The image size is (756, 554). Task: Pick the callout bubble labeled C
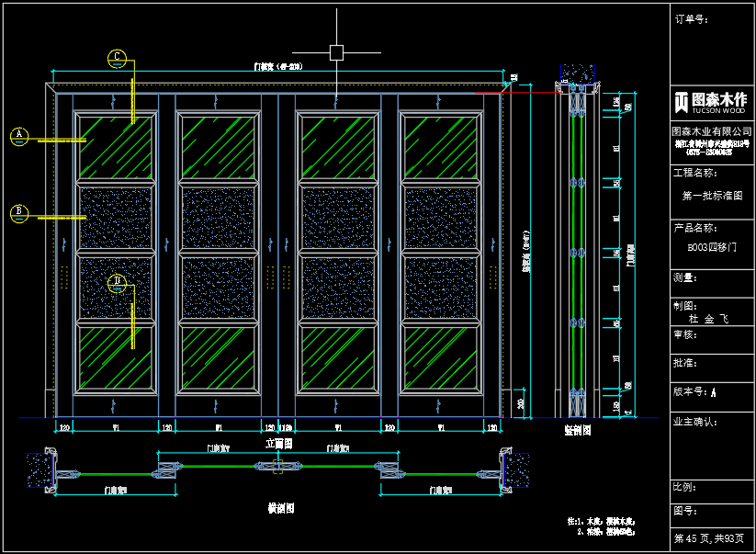pyautogui.click(x=117, y=58)
